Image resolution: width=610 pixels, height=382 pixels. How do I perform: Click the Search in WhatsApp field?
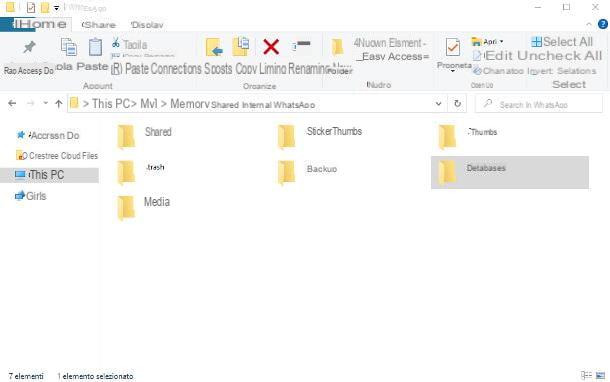[x=539, y=104]
